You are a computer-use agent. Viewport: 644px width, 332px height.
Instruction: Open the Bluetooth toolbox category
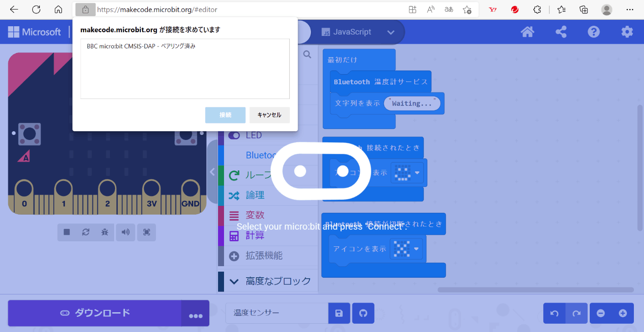pos(268,155)
